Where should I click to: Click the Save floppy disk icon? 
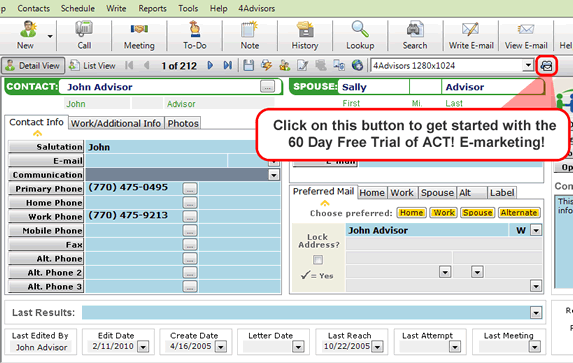tap(249, 65)
